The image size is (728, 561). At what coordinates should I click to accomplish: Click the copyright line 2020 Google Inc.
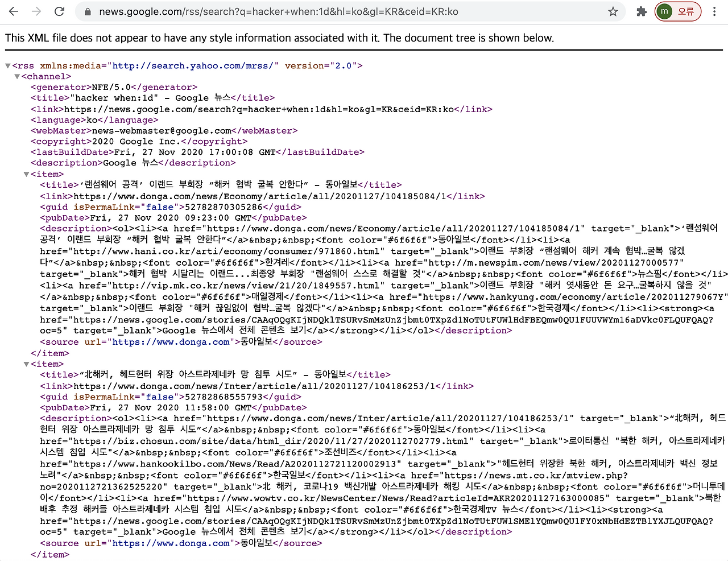139,142
